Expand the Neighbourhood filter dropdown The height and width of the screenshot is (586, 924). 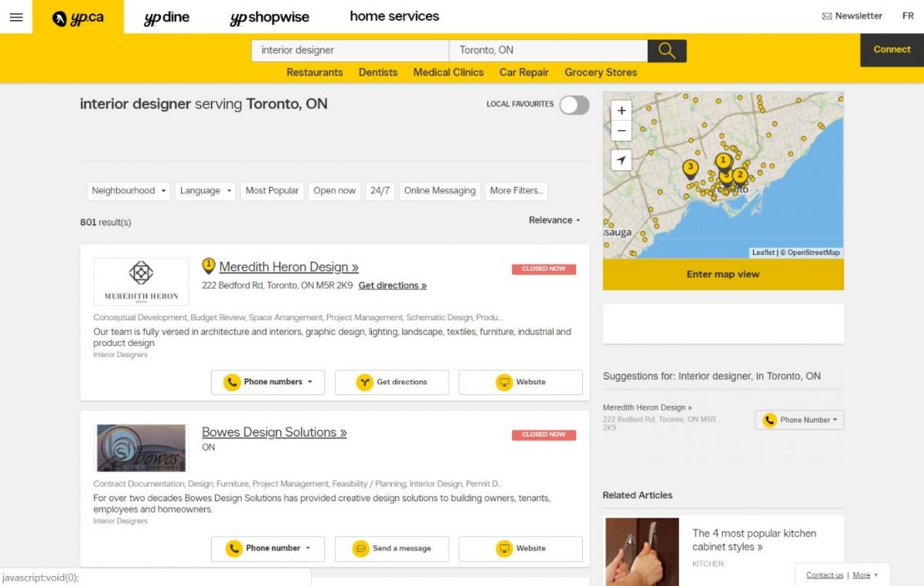[x=129, y=191]
